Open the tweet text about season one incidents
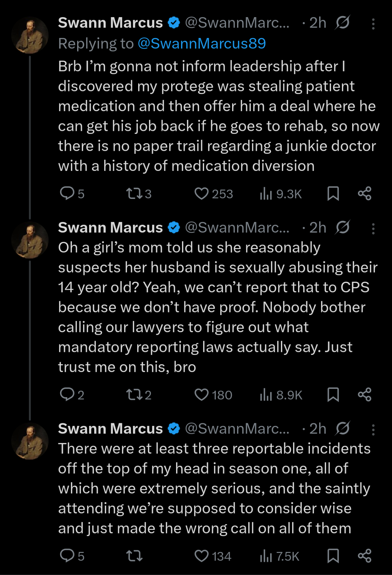Screen dimensions: 392x575 (204, 488)
